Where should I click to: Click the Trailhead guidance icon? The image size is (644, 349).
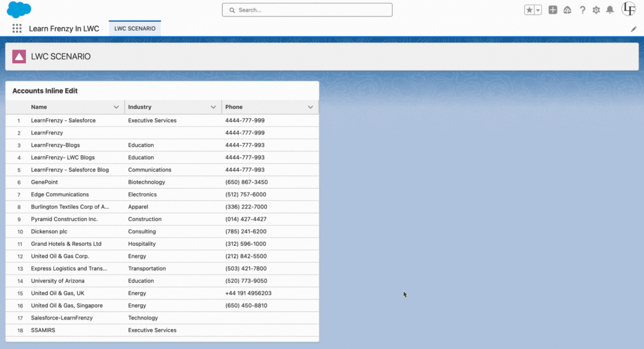pos(567,10)
